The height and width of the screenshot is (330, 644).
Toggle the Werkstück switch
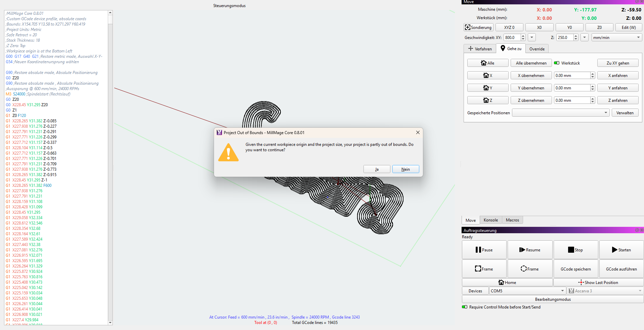[x=557, y=63]
